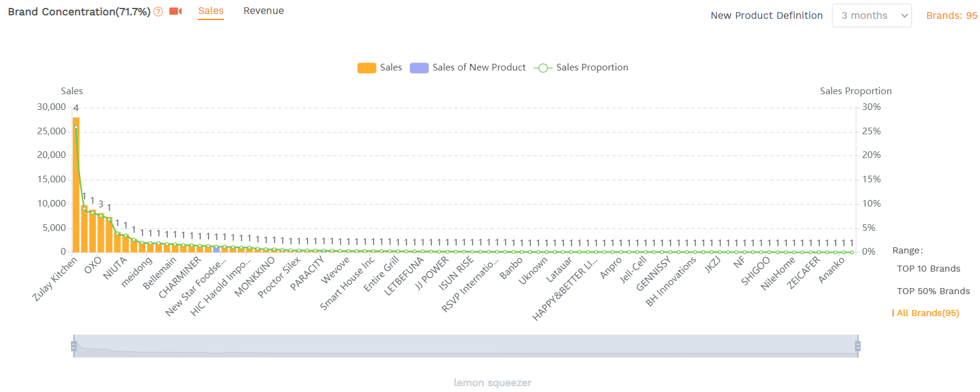Click the Brands: 95 label
This screenshot has height=392, width=980.
pyautogui.click(x=951, y=16)
